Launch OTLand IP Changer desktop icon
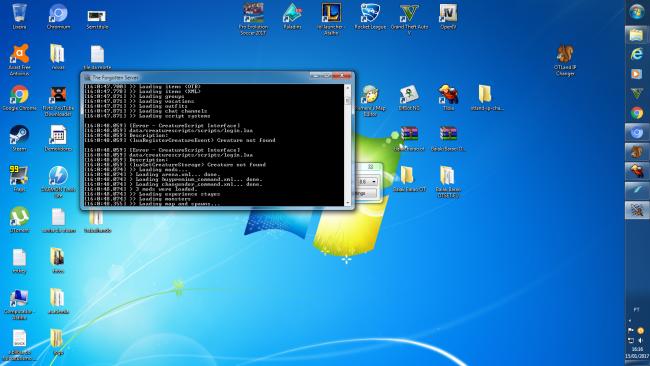This screenshot has height=366, width=650. (x=565, y=60)
